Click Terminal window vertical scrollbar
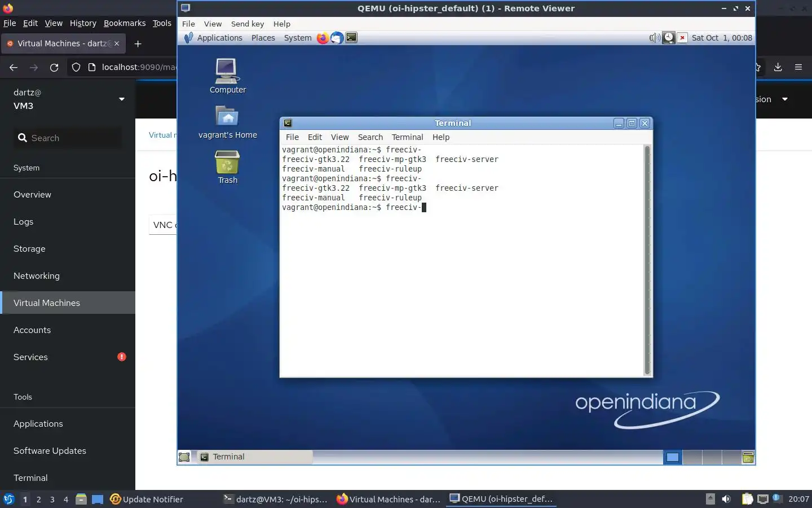 [647, 260]
